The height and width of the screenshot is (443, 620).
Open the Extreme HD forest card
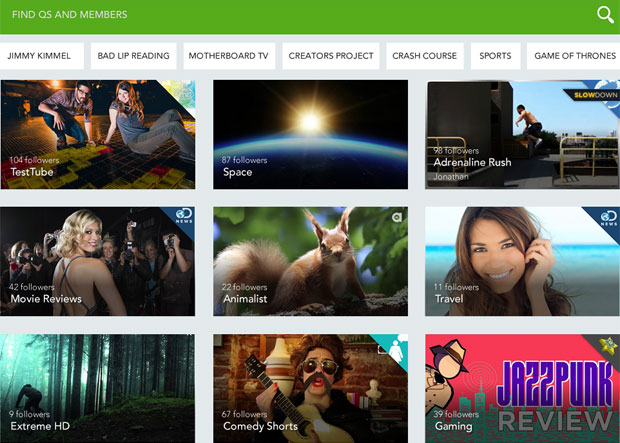tap(97, 388)
